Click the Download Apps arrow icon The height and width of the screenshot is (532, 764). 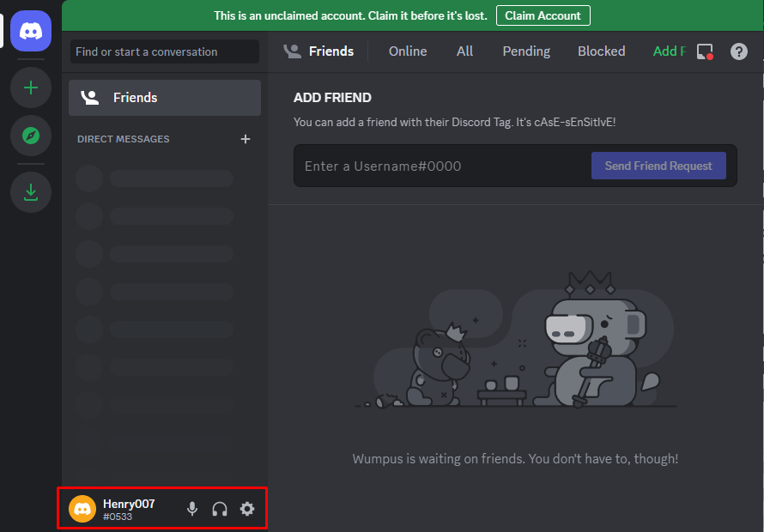[x=31, y=192]
